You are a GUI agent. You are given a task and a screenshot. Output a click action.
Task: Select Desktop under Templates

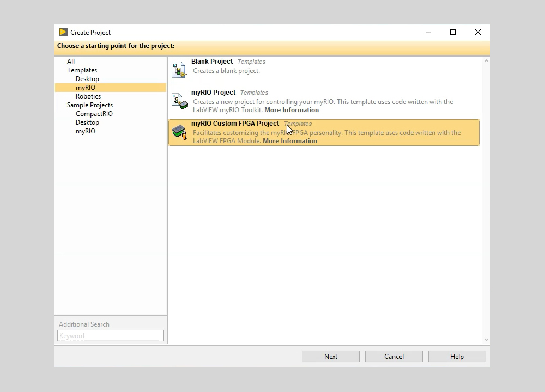87,79
